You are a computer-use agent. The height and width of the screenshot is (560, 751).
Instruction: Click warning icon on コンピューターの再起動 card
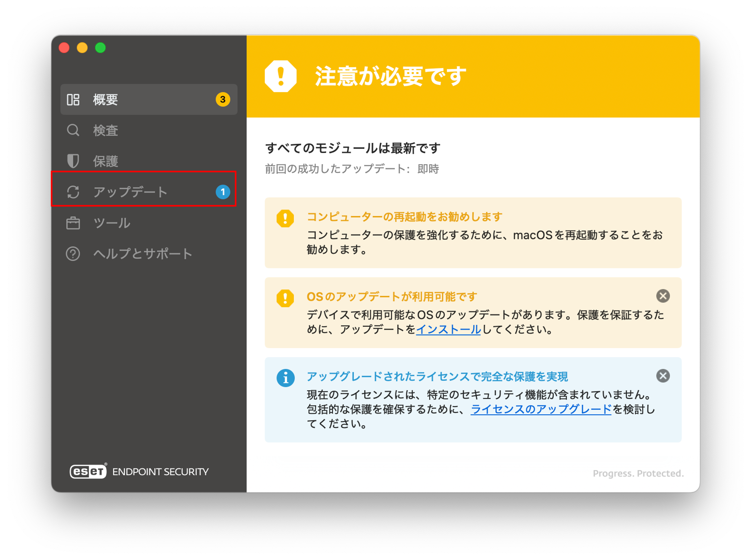(285, 219)
